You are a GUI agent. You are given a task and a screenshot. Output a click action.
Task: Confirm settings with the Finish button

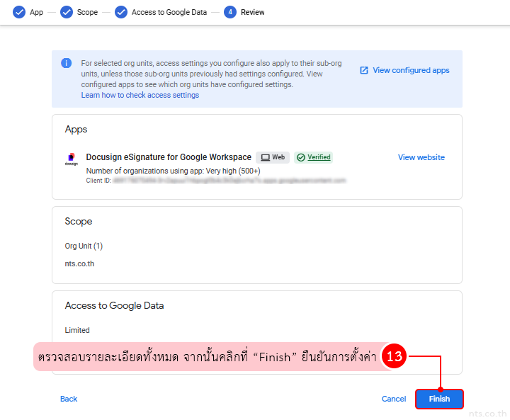coord(439,399)
